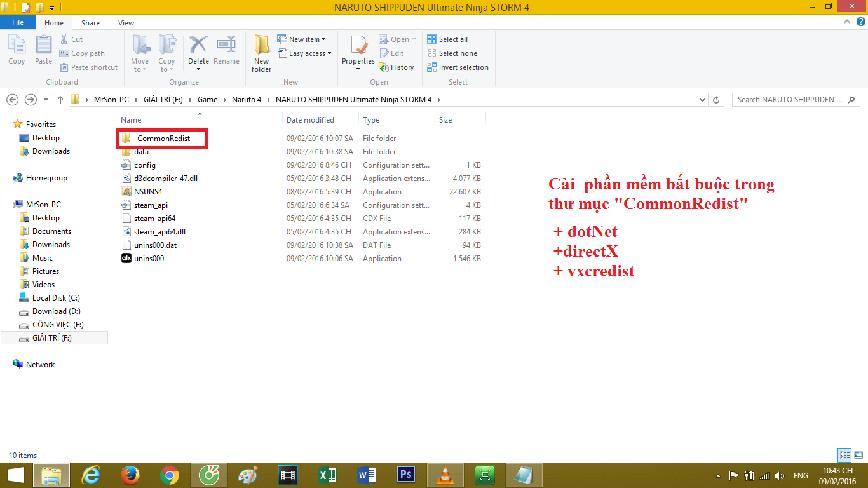Click the Properties icon in the Quick Access Toolbar
The width and height of the screenshot is (868, 488).
pos(26,8)
